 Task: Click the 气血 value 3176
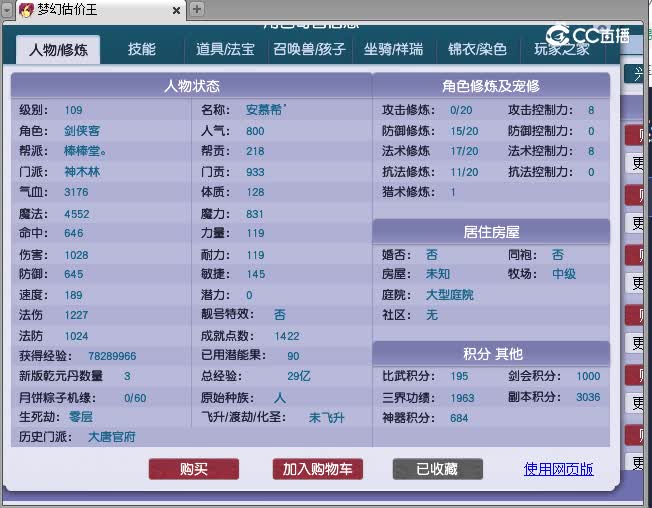(76, 192)
